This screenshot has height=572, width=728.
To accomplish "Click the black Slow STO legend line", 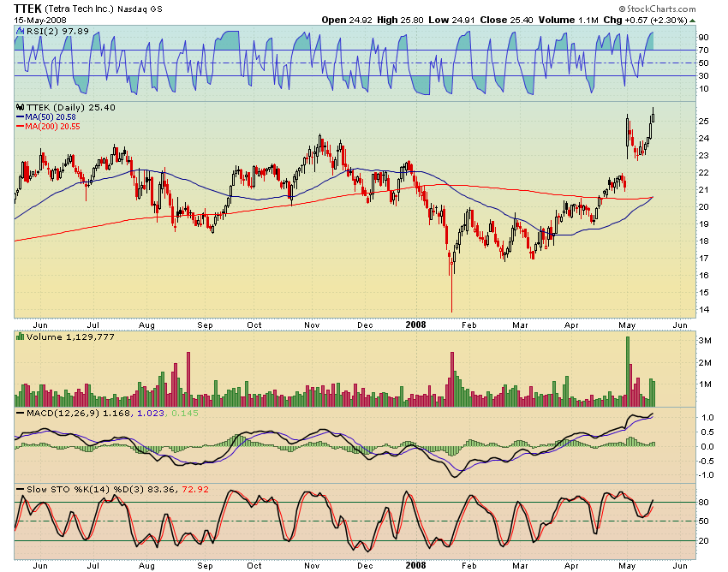I will point(20,489).
